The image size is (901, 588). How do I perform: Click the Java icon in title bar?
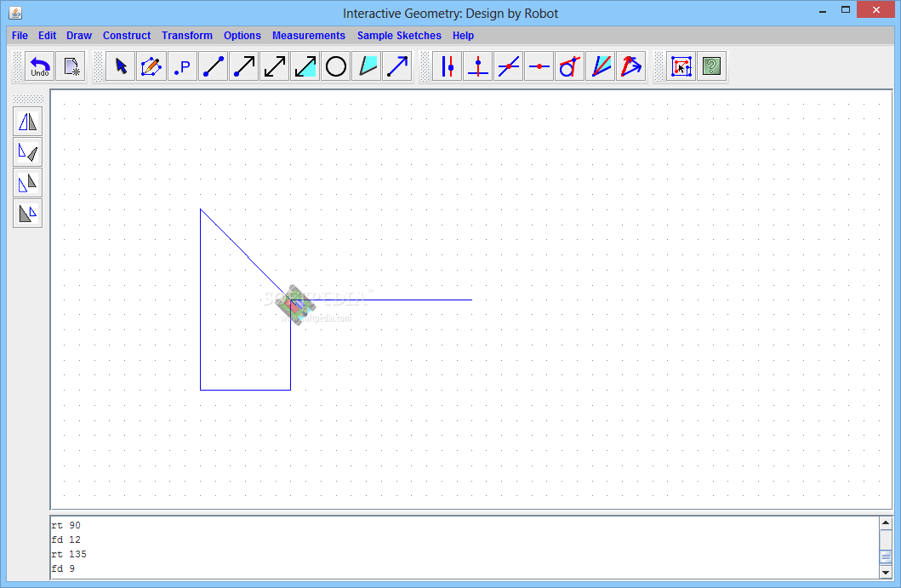pyautogui.click(x=15, y=12)
